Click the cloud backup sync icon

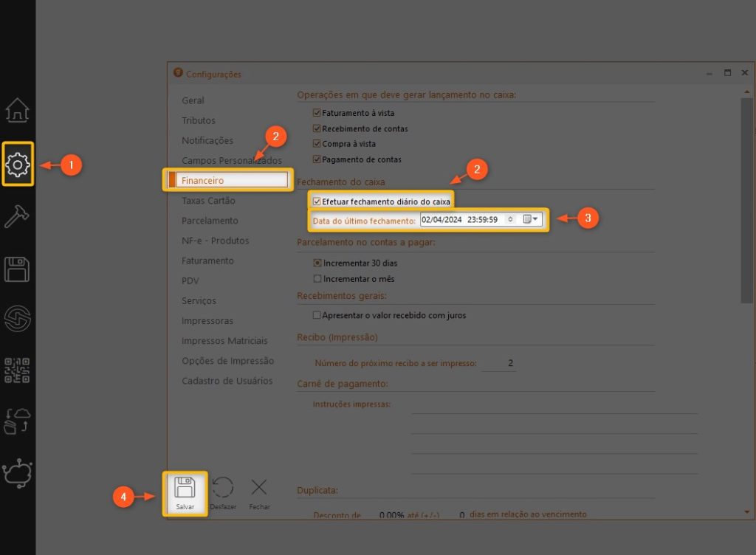pos(17,420)
